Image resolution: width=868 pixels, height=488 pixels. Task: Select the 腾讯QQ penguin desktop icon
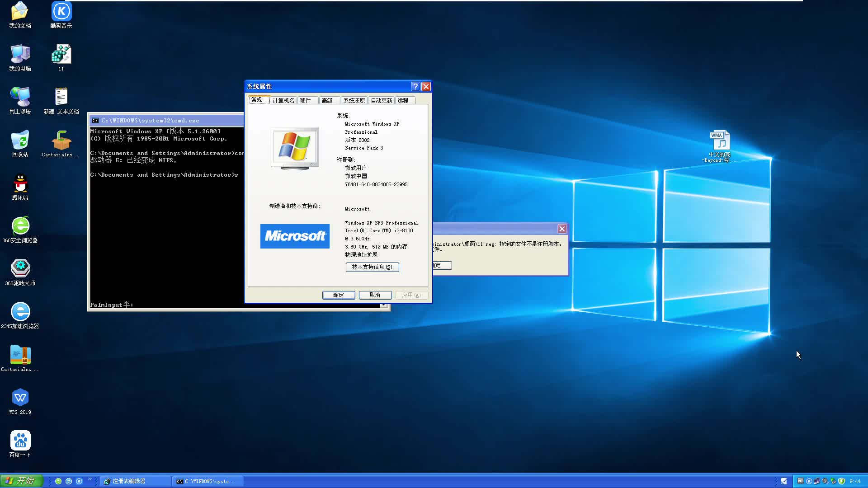tap(20, 184)
